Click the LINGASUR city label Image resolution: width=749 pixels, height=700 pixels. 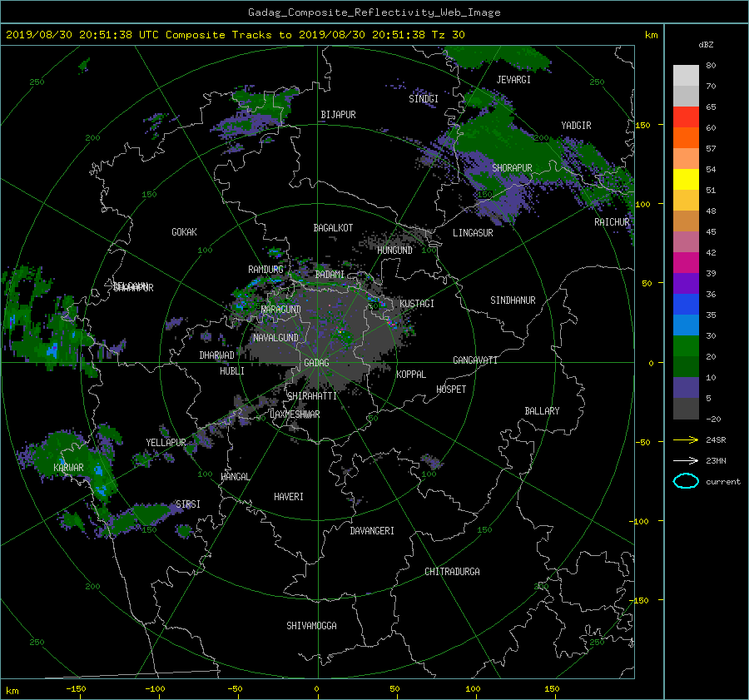(473, 233)
